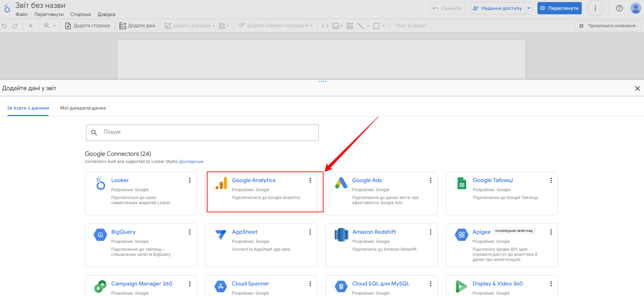Click the embed URL code icon
The height and width of the screenshot is (296, 644).
click(325, 26)
